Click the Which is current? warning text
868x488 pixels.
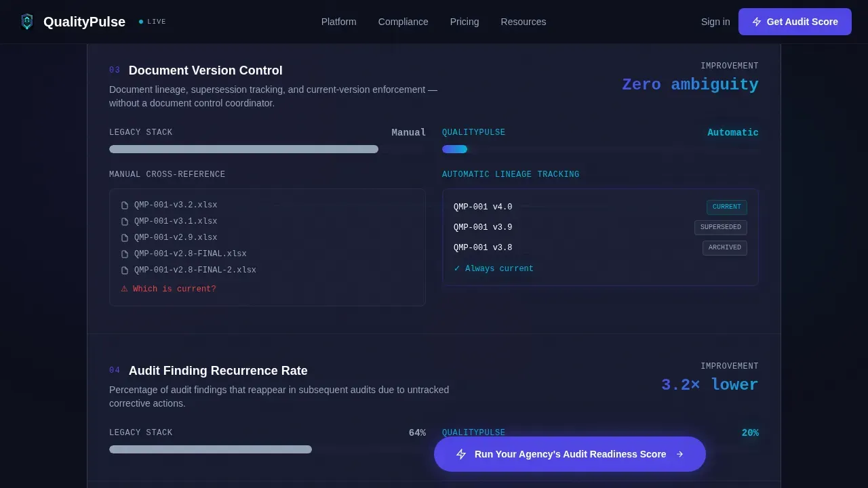tap(174, 289)
